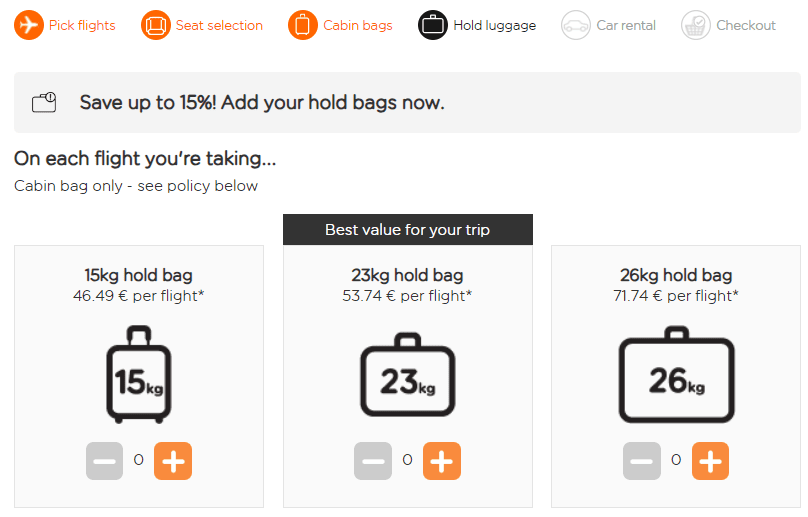The image size is (808, 517).
Task: Open the Cabin bags step label
Action: 358,25
